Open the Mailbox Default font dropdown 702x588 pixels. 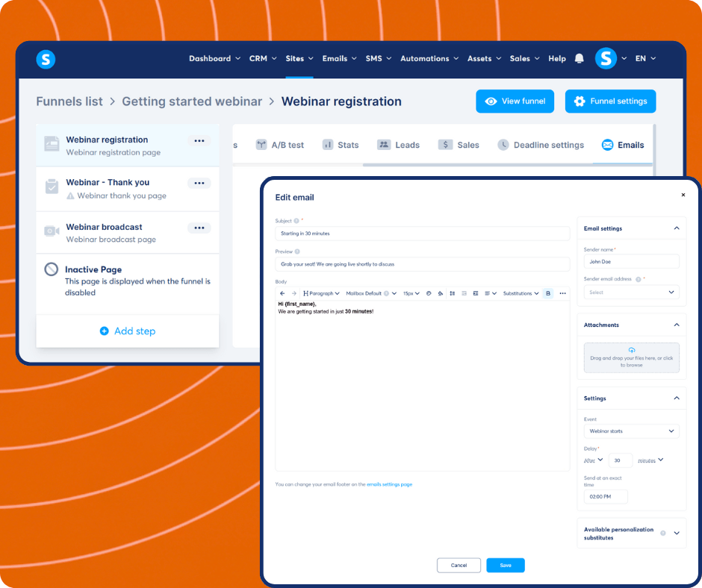pos(371,293)
